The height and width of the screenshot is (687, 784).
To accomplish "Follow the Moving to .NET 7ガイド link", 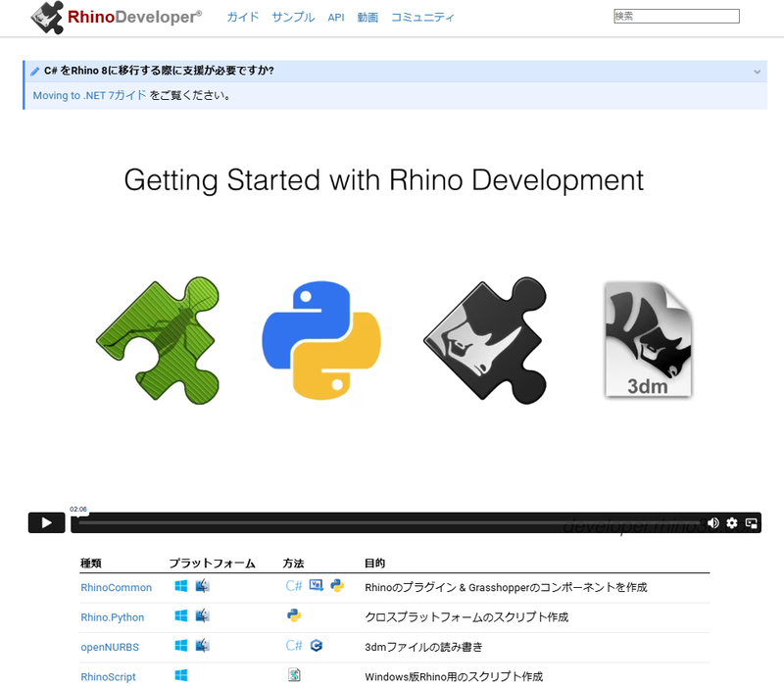I will click(x=89, y=95).
